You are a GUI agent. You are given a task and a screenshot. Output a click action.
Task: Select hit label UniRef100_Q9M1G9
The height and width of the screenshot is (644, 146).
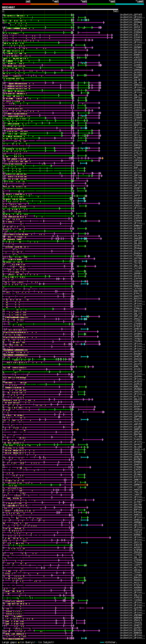[x=131, y=85]
